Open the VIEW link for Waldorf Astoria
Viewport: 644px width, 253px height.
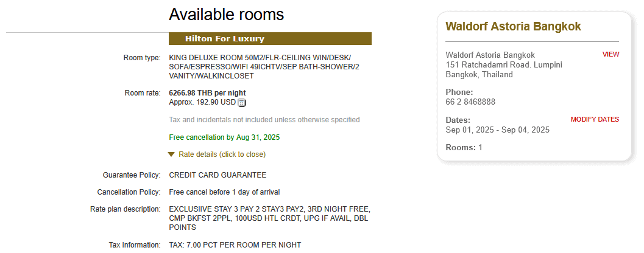(610, 54)
